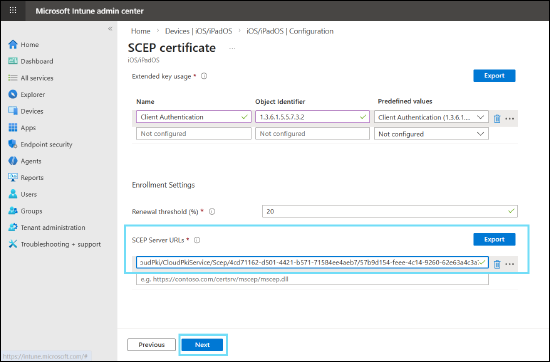The image size is (550, 362).
Task: Go to Home breadcrumb link
Action: [141, 31]
